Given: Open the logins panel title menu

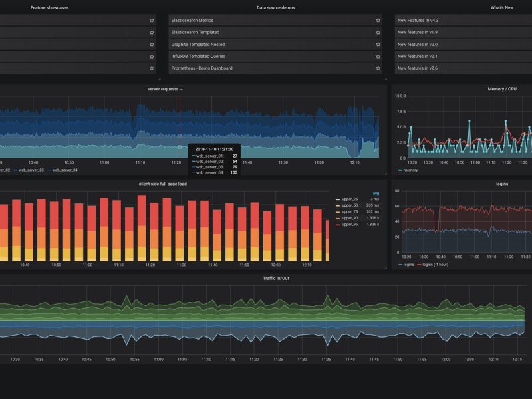Looking at the screenshot, I should [x=502, y=184].
